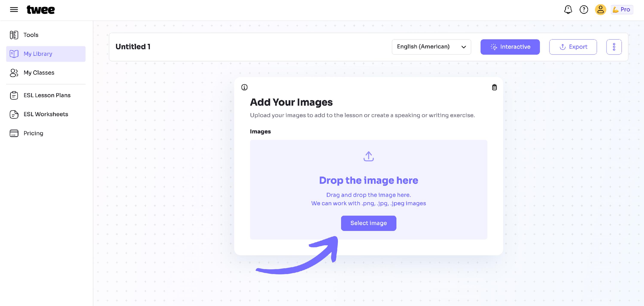644x306 pixels.
Task: Show info about Add Your Images
Action: tap(244, 87)
